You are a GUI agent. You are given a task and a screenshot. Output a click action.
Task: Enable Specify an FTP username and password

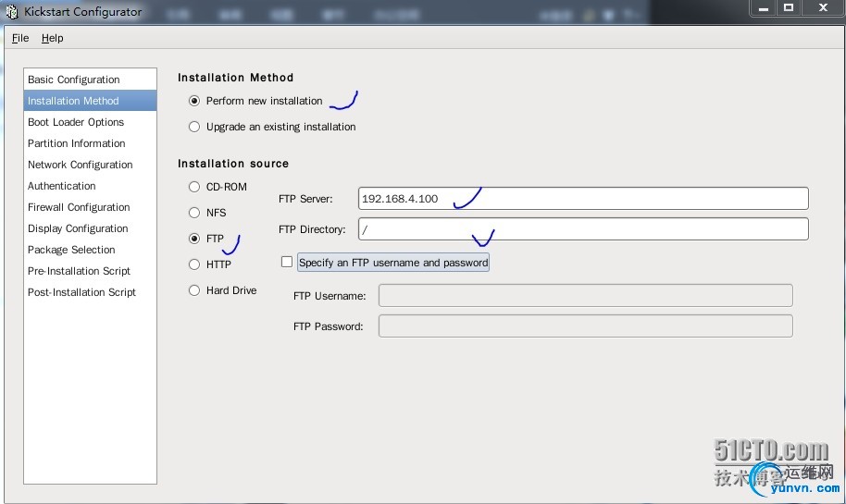[287, 262]
